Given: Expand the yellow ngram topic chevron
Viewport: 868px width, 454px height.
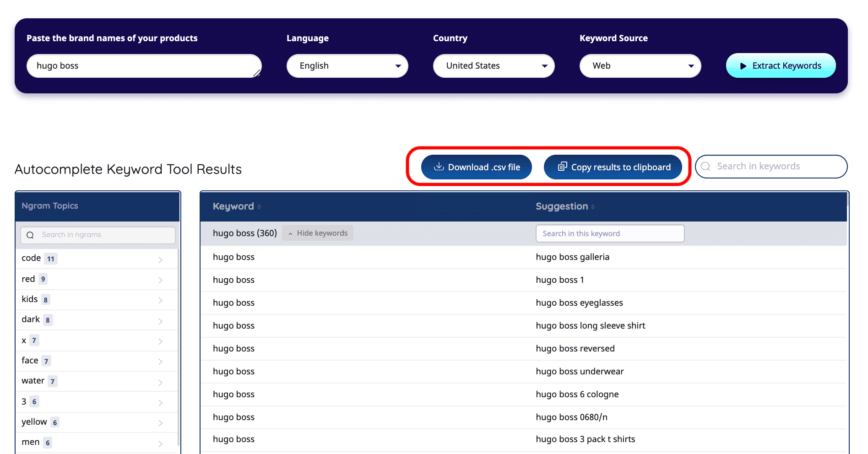Looking at the screenshot, I should click(x=160, y=423).
